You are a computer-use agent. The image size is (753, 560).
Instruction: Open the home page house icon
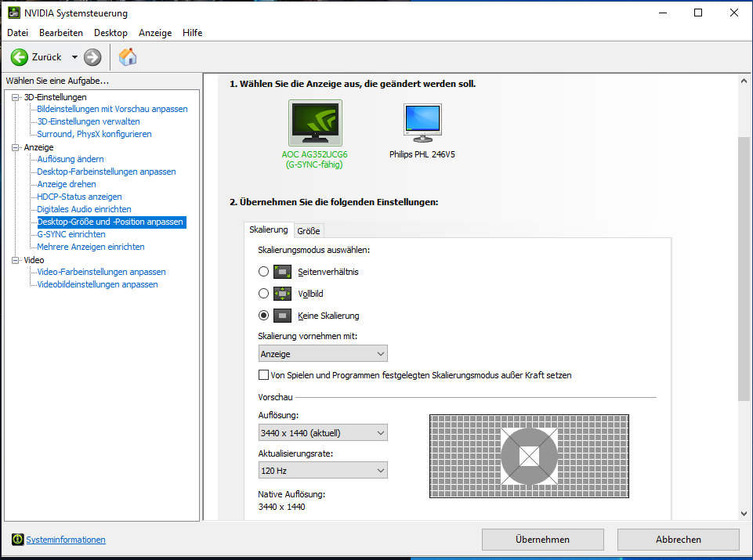click(x=128, y=56)
